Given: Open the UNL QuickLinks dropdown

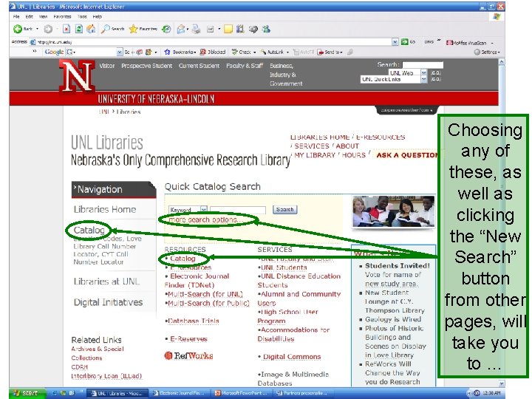Looking at the screenshot, I should click(424, 79).
